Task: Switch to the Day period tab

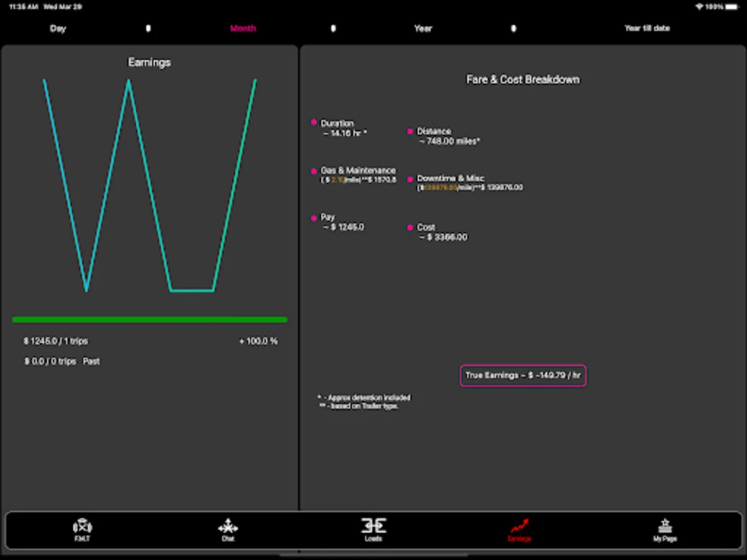Action: tap(58, 28)
